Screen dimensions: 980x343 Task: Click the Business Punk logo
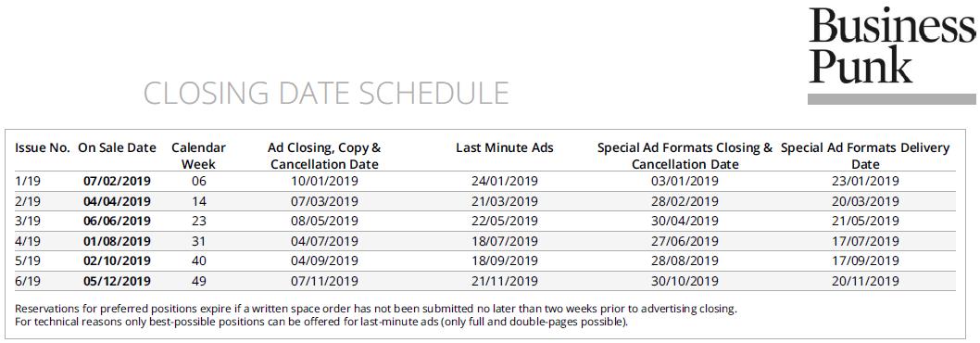click(892, 45)
